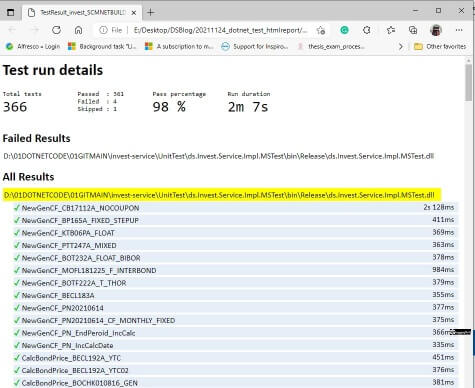The image size is (475, 388).
Task: Click the address bar URL field
Action: coord(220,30)
